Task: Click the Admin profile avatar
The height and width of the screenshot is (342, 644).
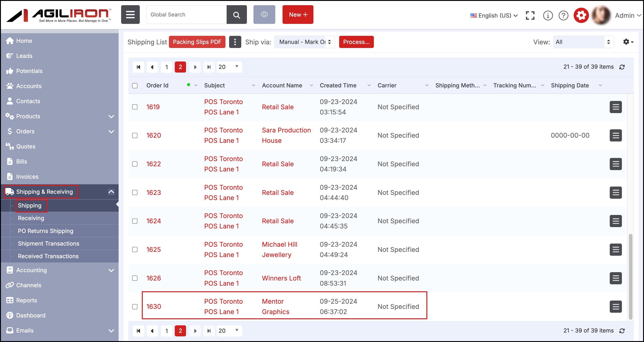Action: (601, 16)
